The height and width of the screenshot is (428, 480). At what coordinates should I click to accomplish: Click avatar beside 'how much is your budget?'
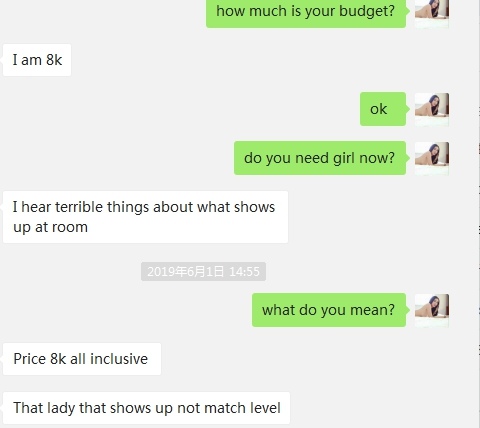tap(432, 13)
